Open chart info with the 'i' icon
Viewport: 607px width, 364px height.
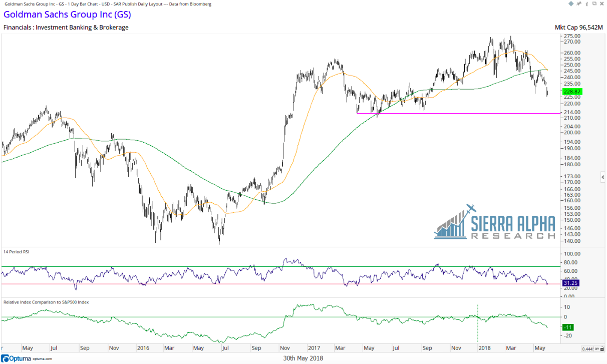tap(586, 4)
